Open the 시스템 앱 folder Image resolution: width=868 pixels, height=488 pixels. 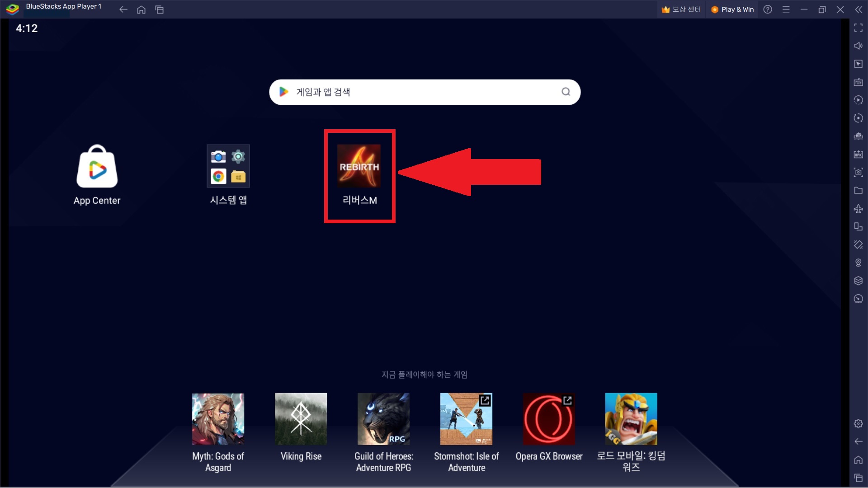(228, 166)
